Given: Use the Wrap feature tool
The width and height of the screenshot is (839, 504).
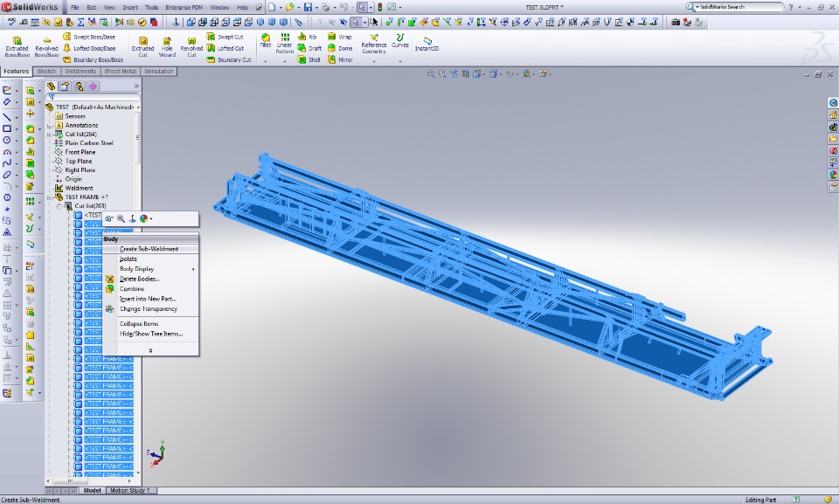Looking at the screenshot, I should click(340, 37).
